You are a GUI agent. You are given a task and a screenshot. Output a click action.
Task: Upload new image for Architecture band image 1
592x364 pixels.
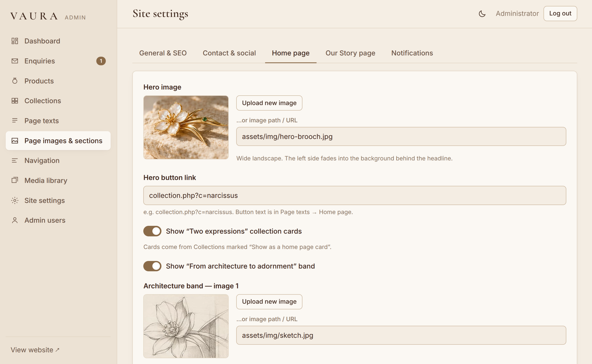(x=269, y=302)
